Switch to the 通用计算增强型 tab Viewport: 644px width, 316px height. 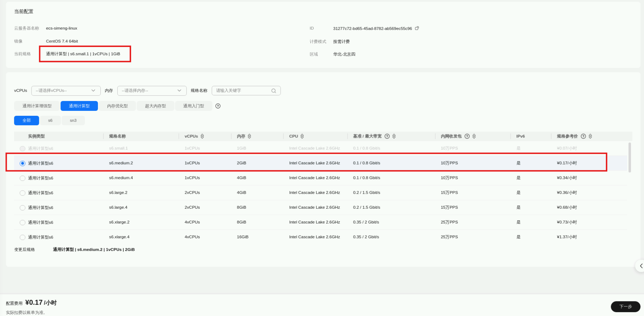37,106
